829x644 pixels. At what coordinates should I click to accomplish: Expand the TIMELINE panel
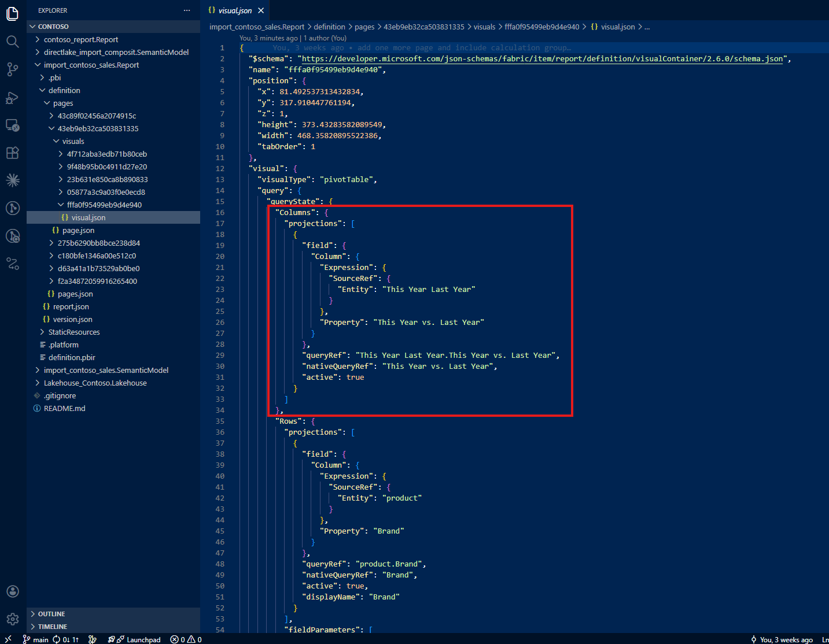point(113,627)
